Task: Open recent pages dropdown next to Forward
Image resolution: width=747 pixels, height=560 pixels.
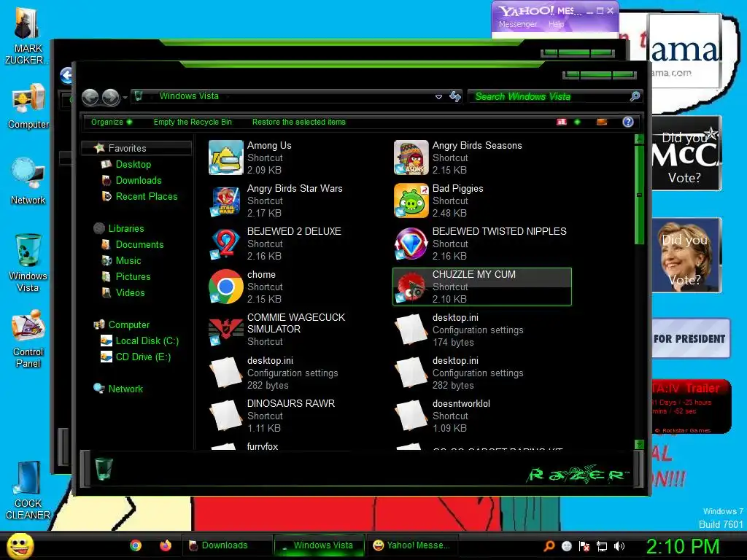Action: pos(125,97)
